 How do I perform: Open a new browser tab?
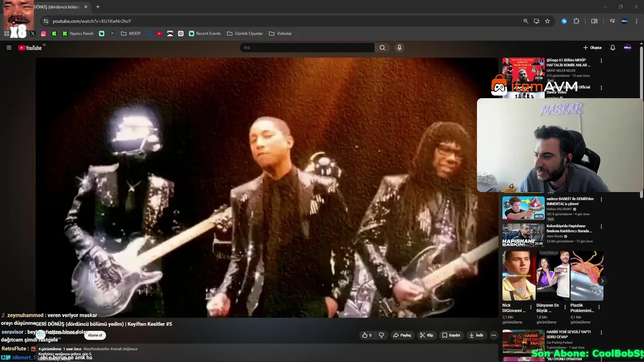pos(98,7)
